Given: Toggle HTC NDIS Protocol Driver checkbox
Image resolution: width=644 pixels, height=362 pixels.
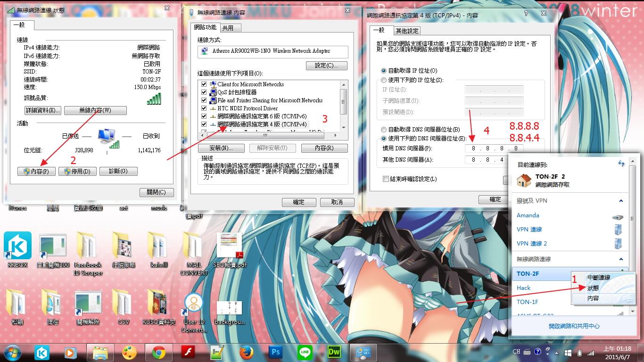Looking at the screenshot, I should 204,108.
